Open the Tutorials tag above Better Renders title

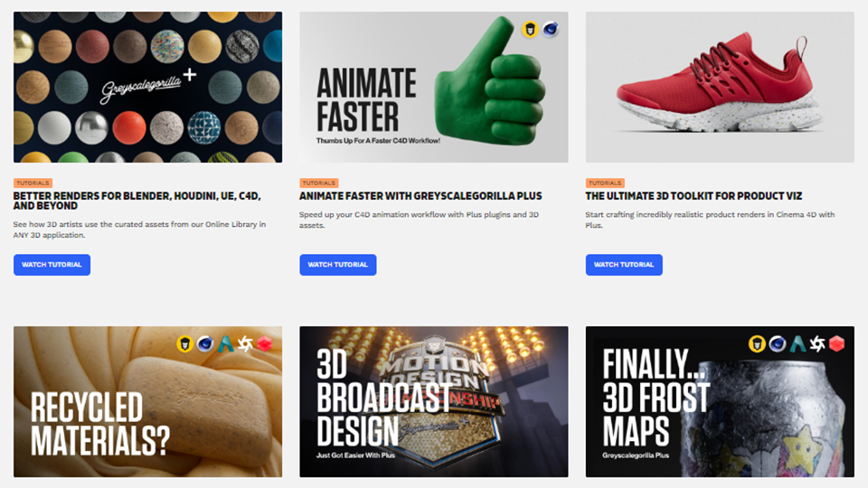33,183
